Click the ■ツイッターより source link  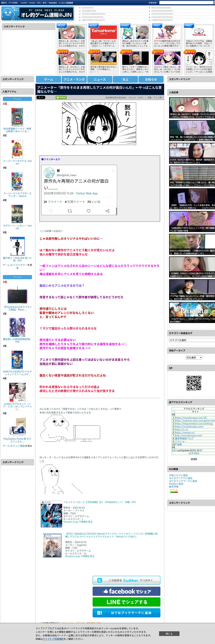(51, 159)
